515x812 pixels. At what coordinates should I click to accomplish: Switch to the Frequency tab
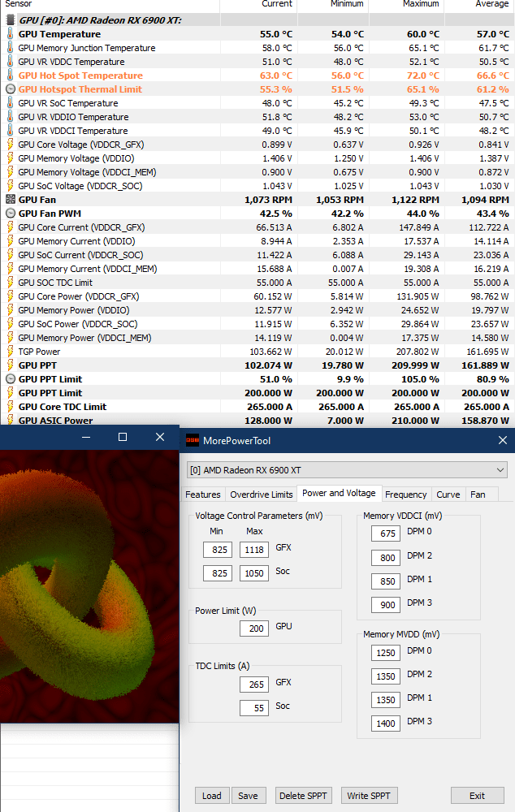pos(405,495)
